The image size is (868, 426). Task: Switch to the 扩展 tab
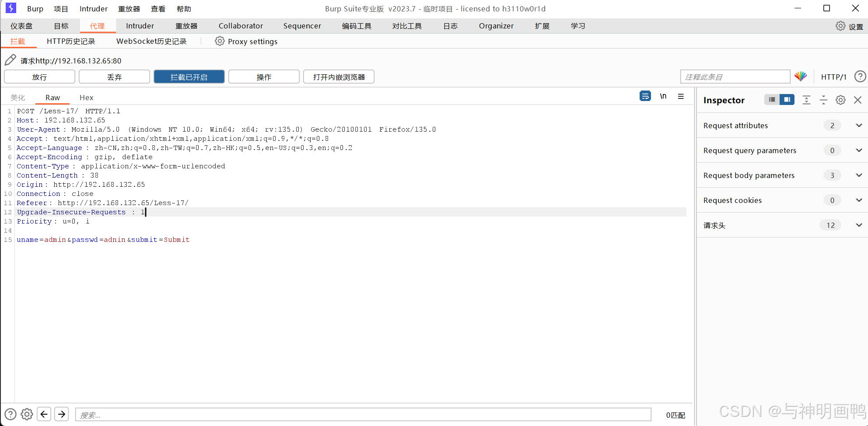[542, 26]
